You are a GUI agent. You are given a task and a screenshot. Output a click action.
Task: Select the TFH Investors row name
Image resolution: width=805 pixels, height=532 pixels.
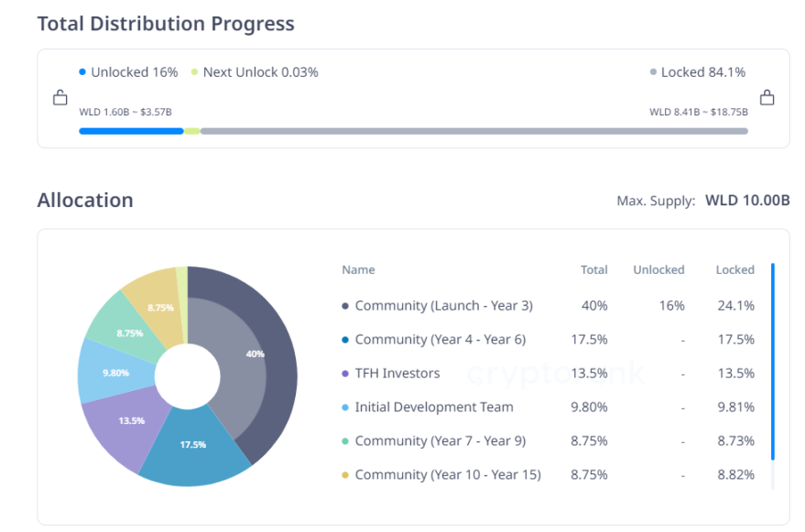[x=397, y=374]
